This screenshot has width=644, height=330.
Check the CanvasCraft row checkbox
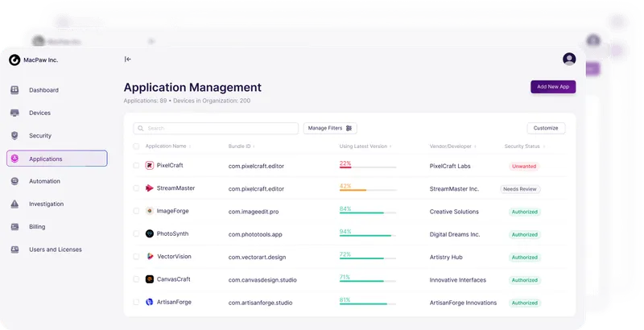(136, 279)
